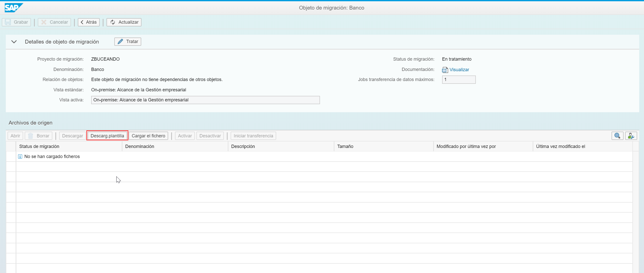Screen dimensions: 644x273
Task: Collapse the Detalles de objeto de migración section
Action: [14, 42]
